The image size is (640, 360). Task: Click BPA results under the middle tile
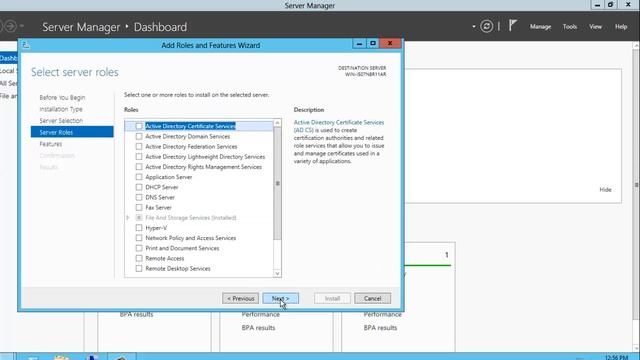point(258,328)
